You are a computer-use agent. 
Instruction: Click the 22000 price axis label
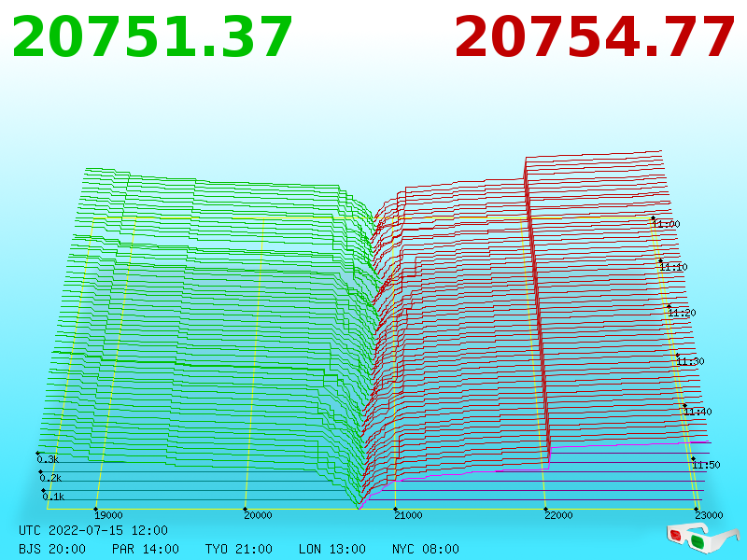(558, 515)
